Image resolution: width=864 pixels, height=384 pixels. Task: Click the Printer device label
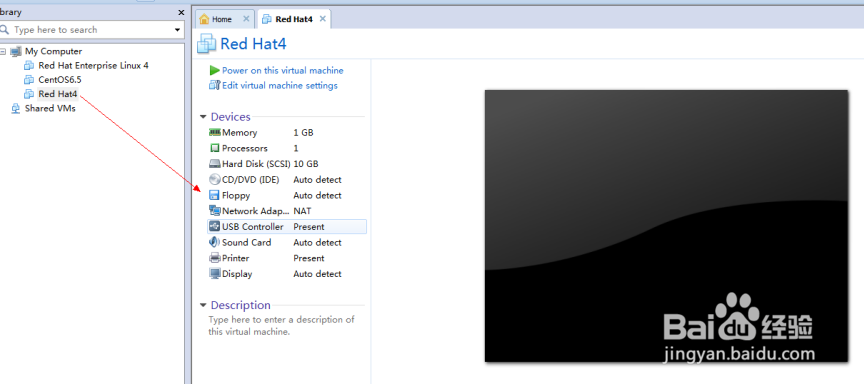236,258
